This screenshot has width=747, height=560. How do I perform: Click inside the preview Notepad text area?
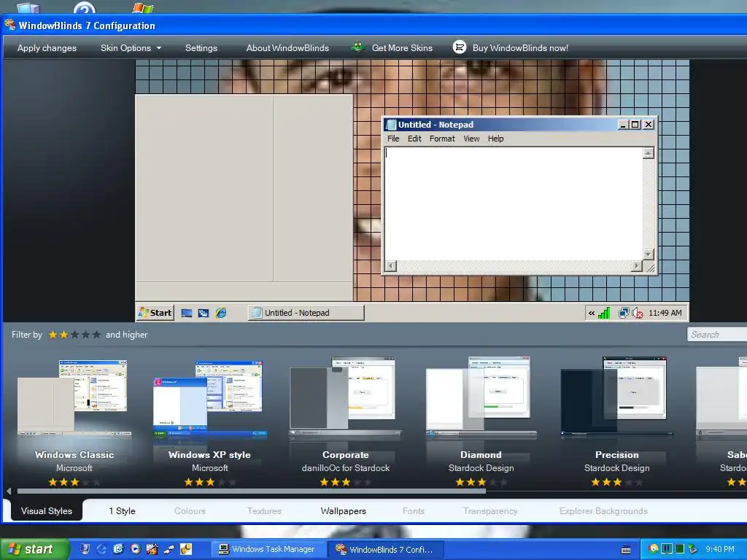514,204
